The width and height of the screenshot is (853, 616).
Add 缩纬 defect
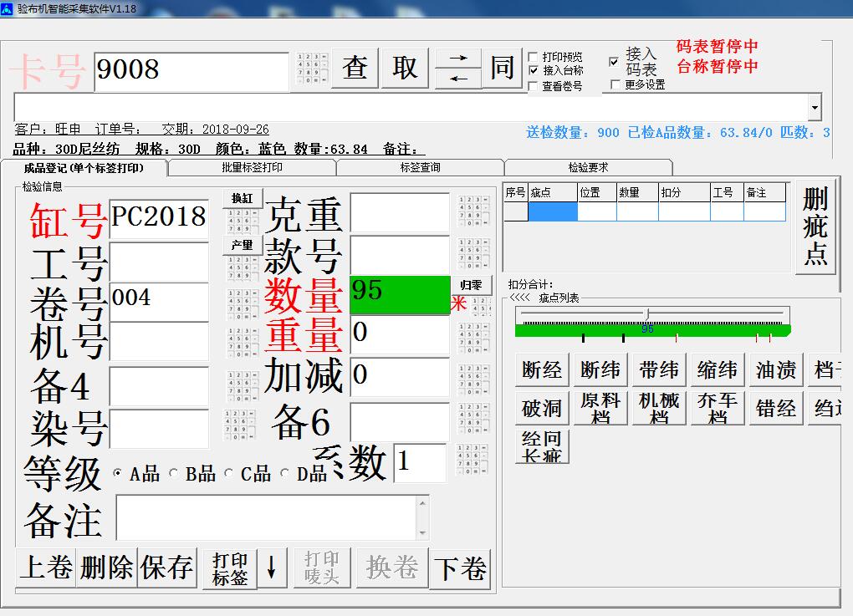click(x=718, y=370)
